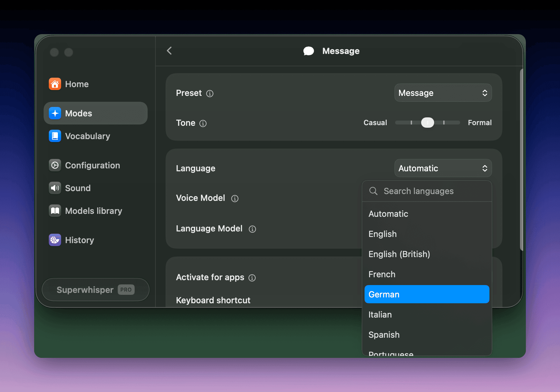Screen dimensions: 560x392
Task: Click the Vocabulary book icon
Action: [55, 136]
